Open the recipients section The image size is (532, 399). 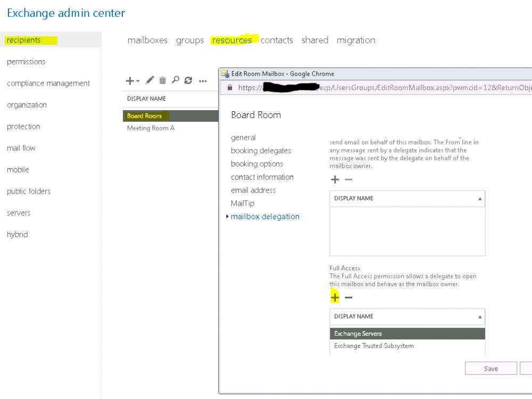click(23, 40)
